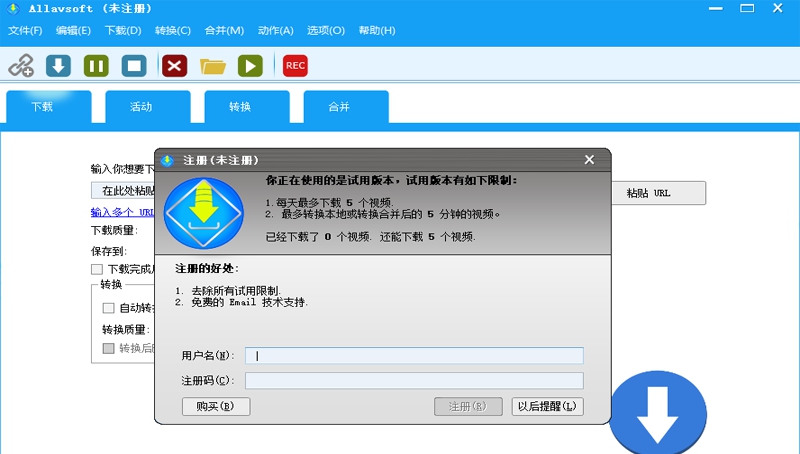The image size is (800, 454).
Task: Click the 以后提醒(L) button
Action: coord(547,406)
